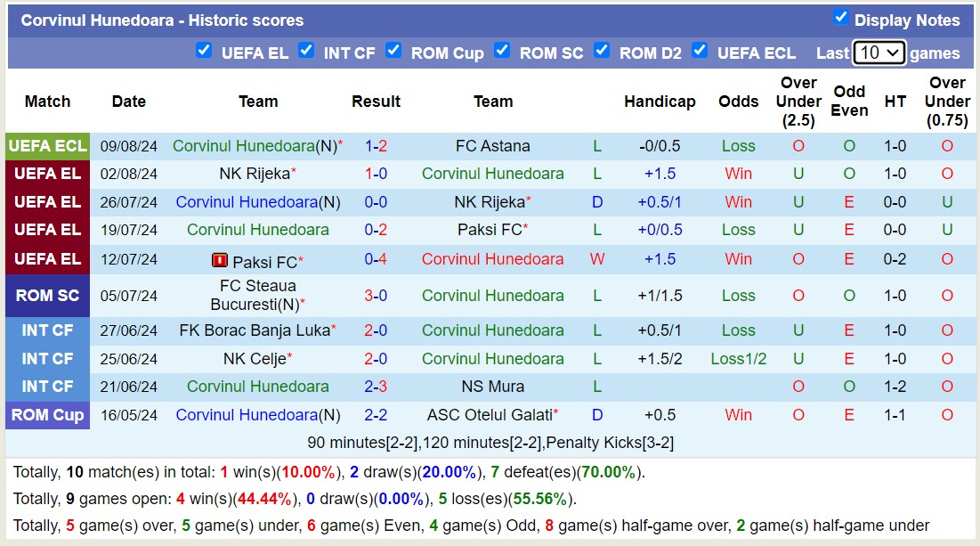This screenshot has height=546, width=980.
Task: Uncheck the UEFA ECL filter checkbox
Action: [700, 50]
